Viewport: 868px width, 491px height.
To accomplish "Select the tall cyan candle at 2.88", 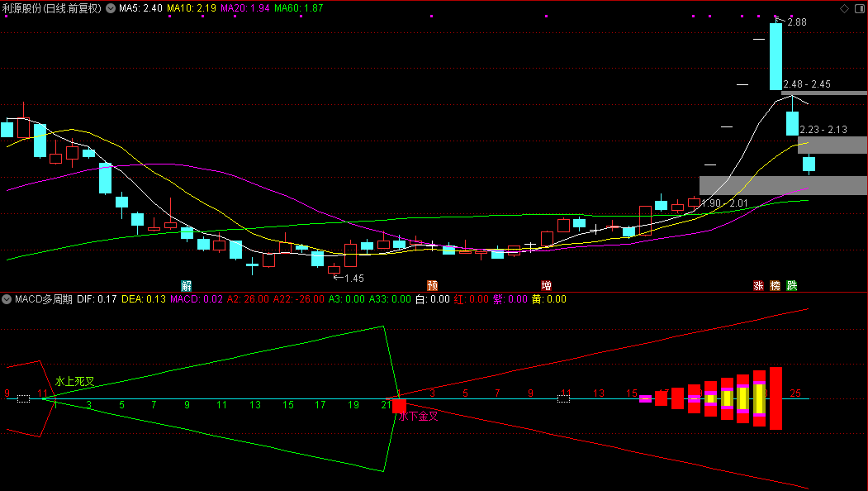I will 776,56.
